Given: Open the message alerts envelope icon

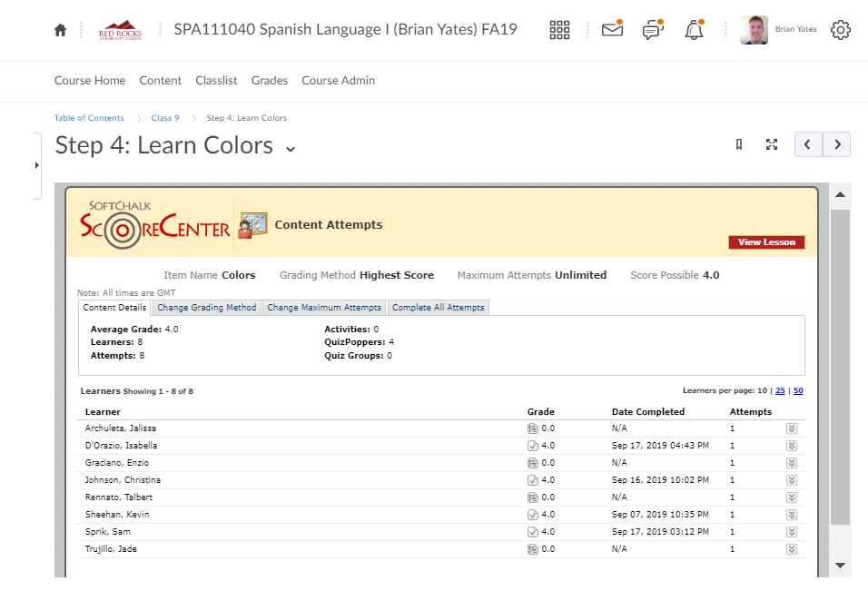Looking at the screenshot, I should coord(613,30).
